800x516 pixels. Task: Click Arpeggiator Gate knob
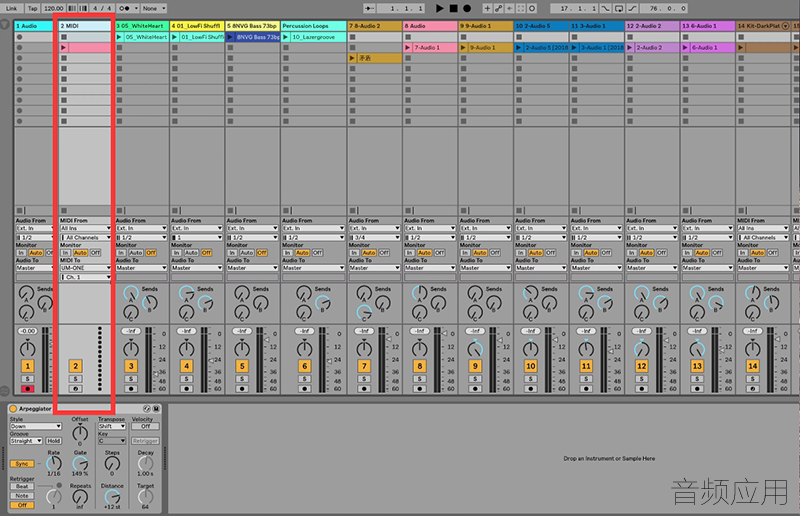[80, 463]
